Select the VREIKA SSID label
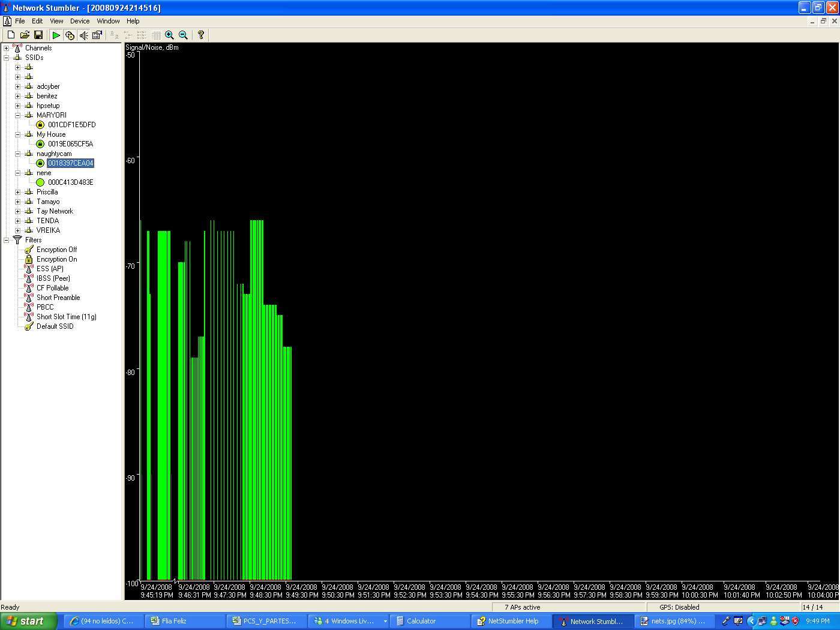 [48, 230]
